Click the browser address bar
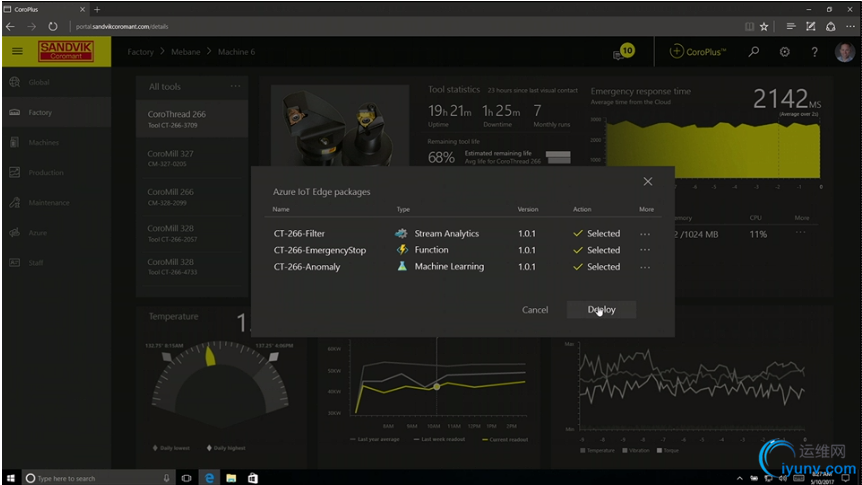 tap(406, 26)
